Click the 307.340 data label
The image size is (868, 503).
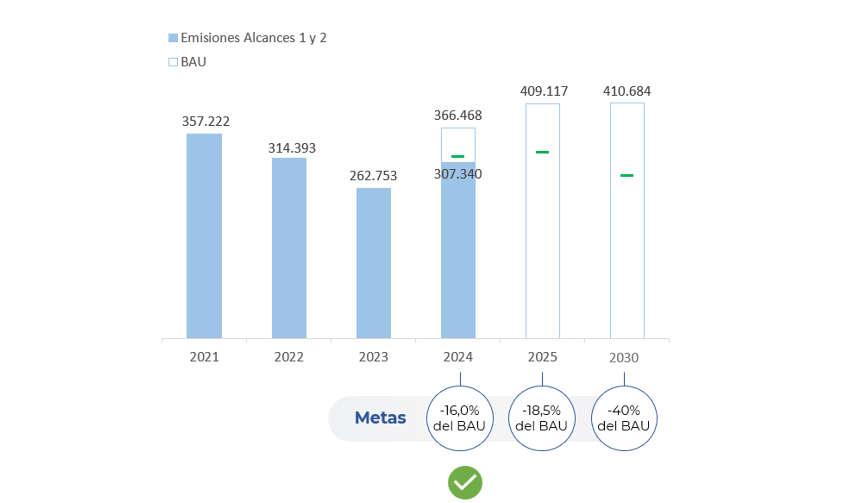point(457,174)
